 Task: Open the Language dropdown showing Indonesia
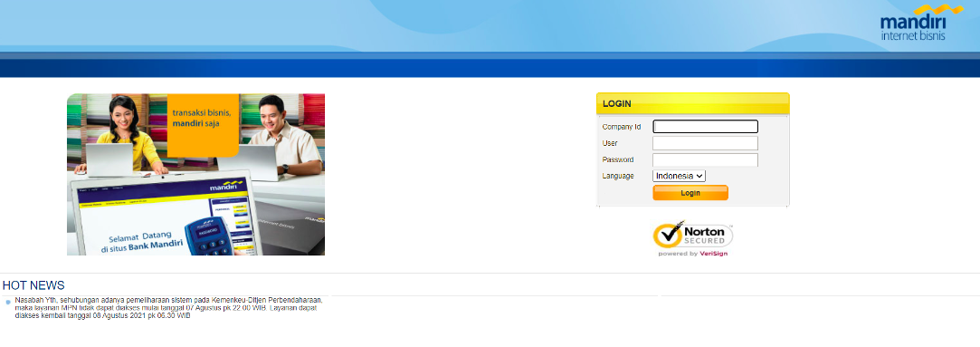click(679, 177)
